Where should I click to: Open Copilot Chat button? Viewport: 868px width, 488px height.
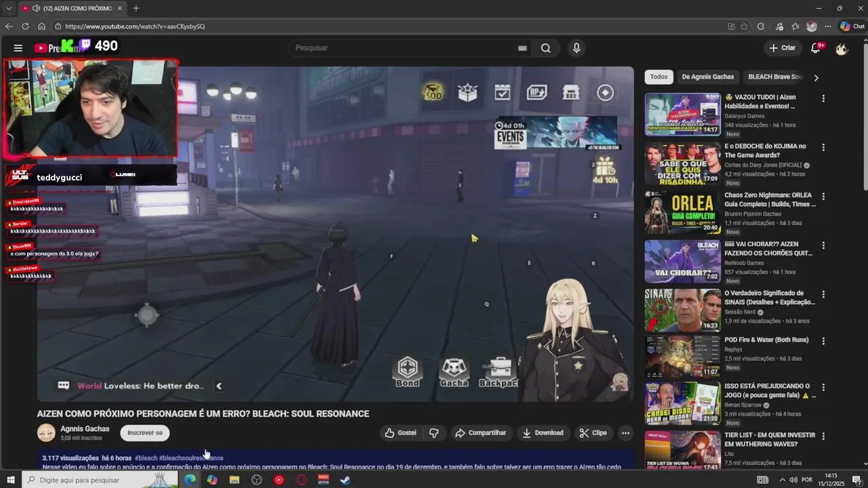click(852, 26)
